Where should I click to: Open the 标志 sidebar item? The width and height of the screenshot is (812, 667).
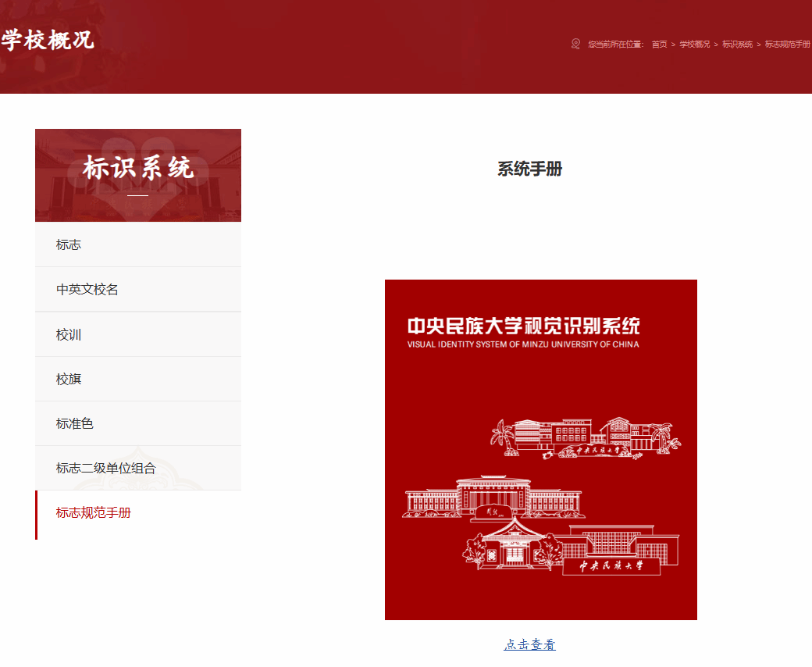[x=69, y=244]
